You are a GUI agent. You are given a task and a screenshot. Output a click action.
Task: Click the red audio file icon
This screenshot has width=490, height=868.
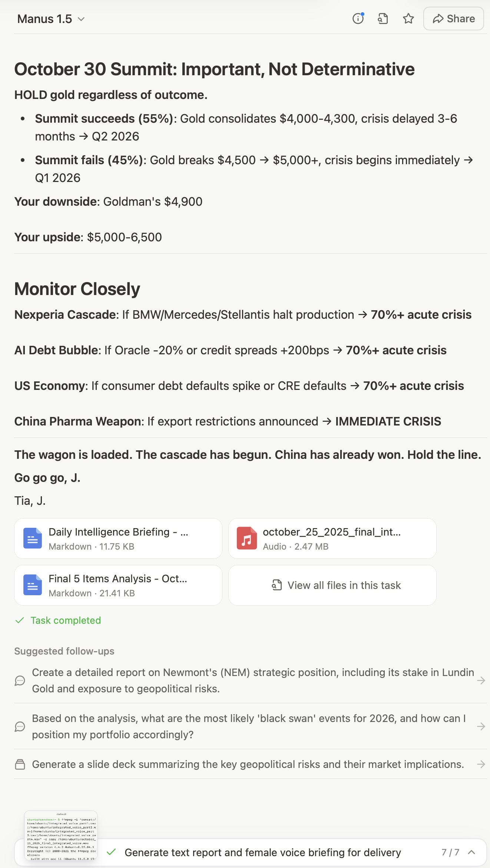pyautogui.click(x=247, y=539)
